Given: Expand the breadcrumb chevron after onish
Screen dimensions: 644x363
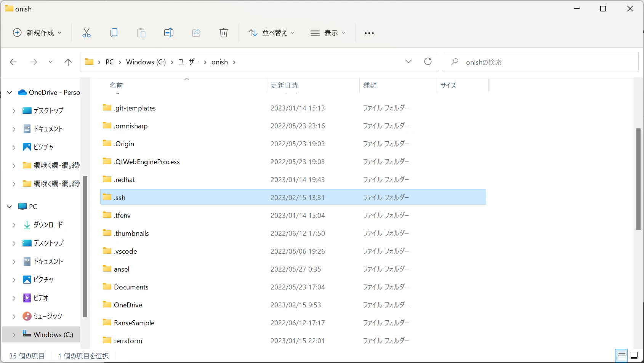Looking at the screenshot, I should [234, 62].
